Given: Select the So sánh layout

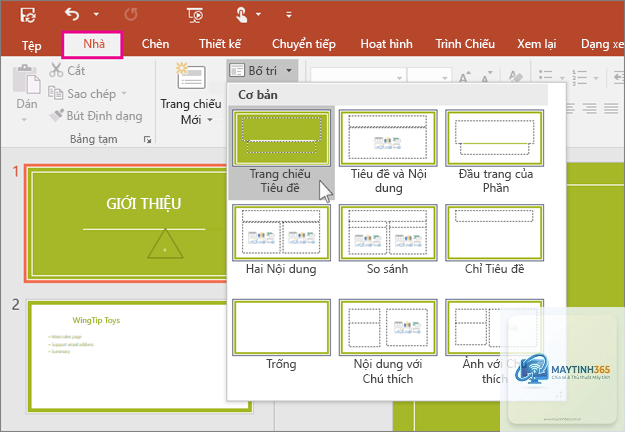Looking at the screenshot, I should click(388, 240).
